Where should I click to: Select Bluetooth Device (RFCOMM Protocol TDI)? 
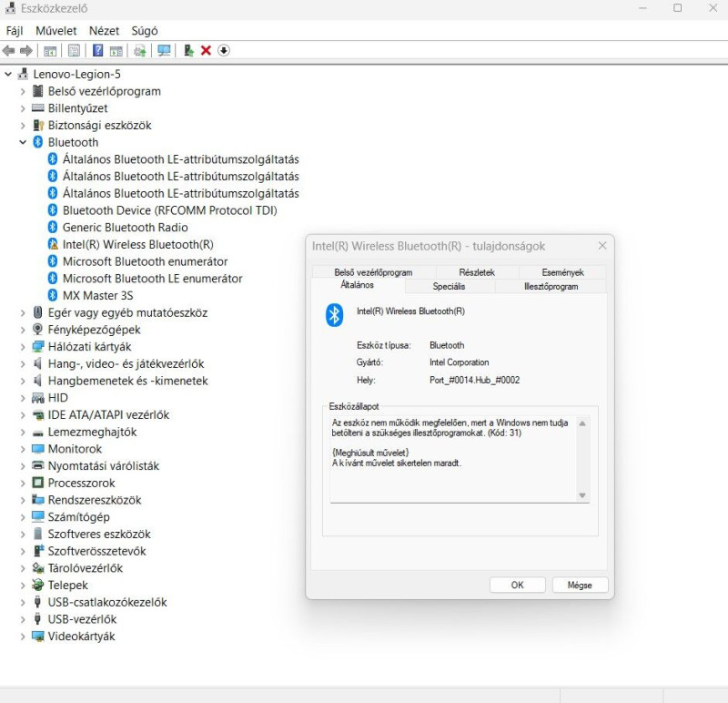tap(169, 210)
